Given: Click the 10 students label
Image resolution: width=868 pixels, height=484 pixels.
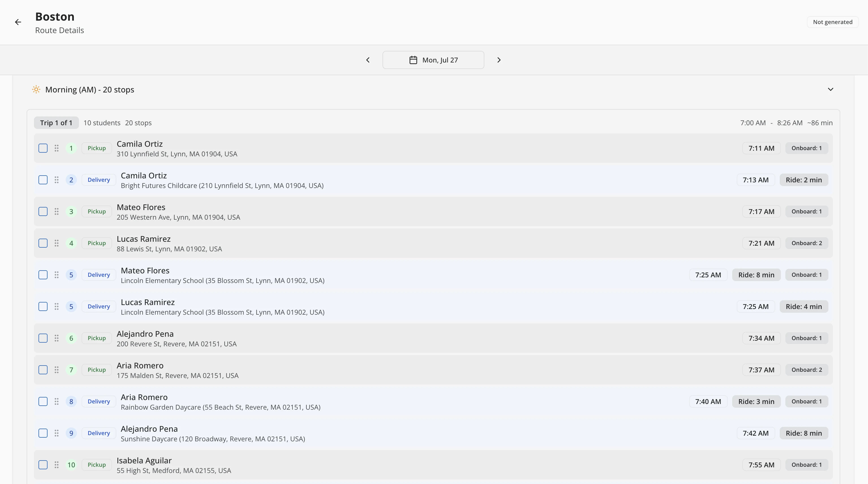Looking at the screenshot, I should [102, 123].
